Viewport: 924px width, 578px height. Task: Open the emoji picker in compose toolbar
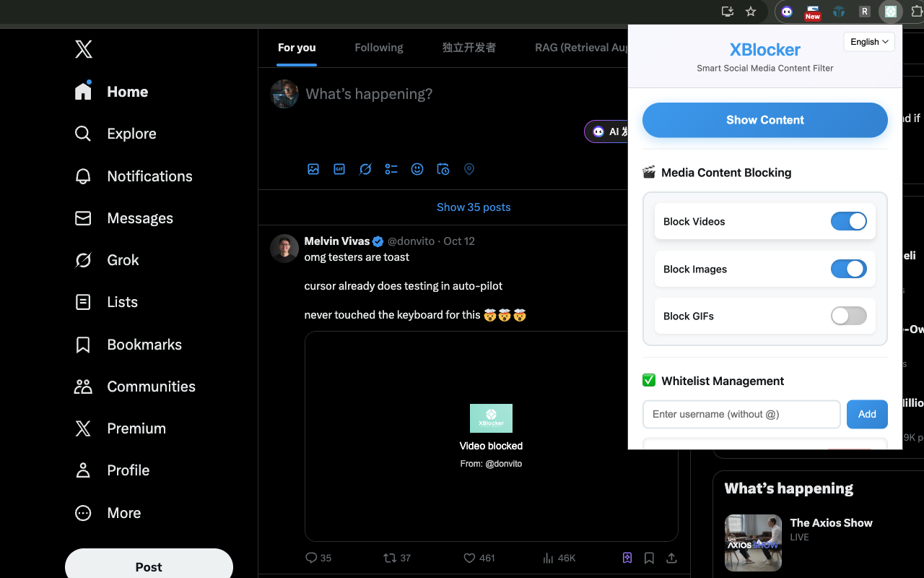tap(417, 169)
